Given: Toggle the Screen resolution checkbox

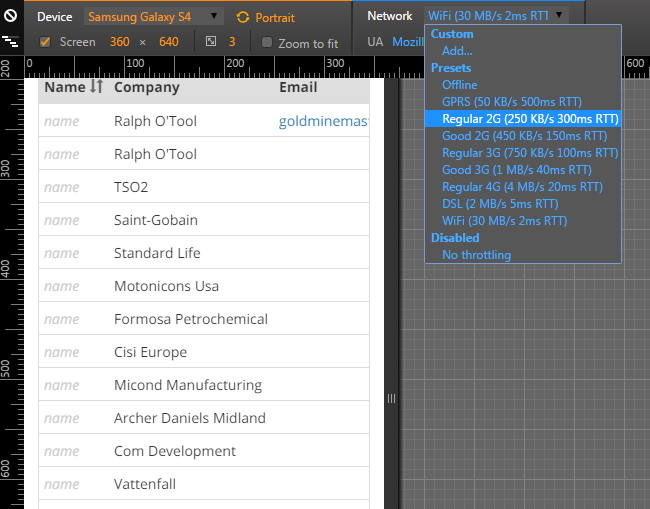Looking at the screenshot, I should coord(45,42).
